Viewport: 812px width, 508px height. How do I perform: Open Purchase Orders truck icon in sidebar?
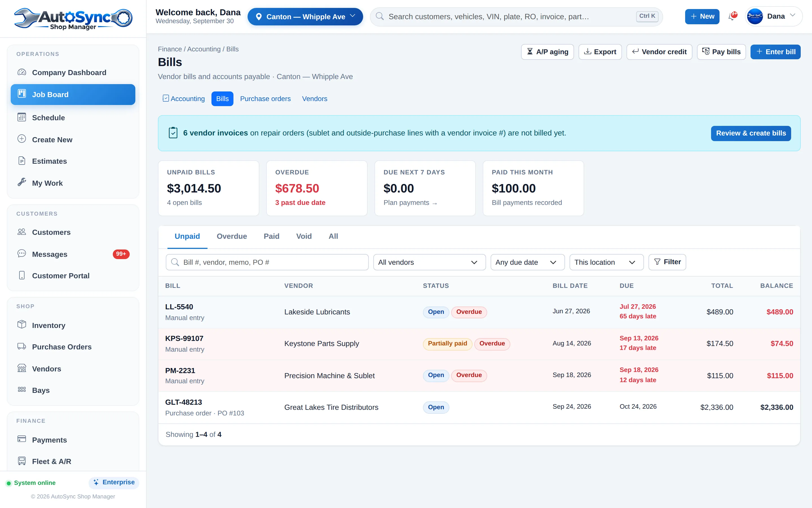[22, 346]
